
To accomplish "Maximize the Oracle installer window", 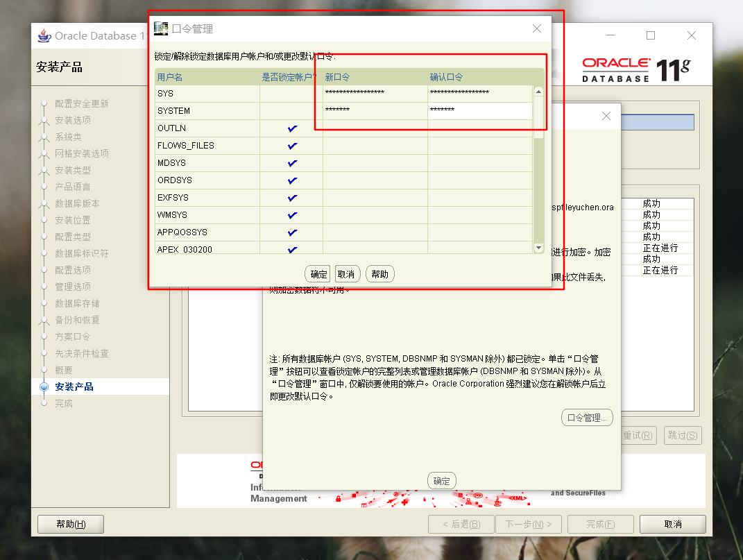I will tap(651, 35).
